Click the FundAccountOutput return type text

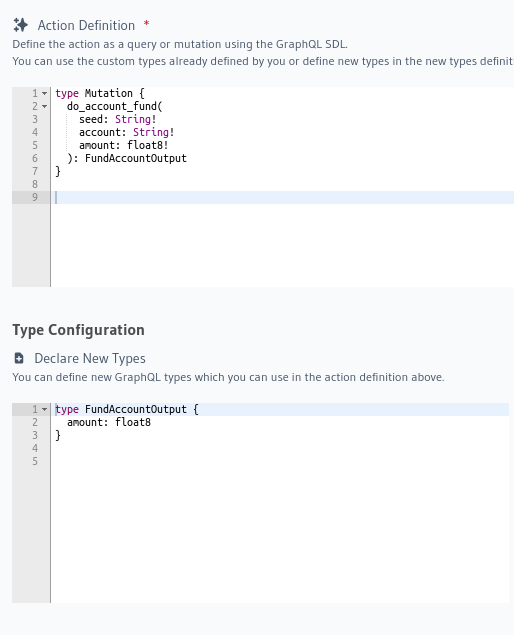[x=136, y=158]
